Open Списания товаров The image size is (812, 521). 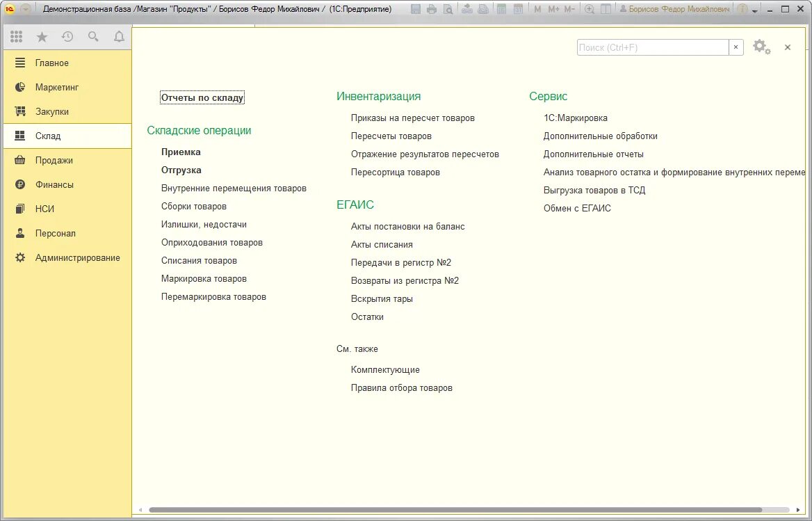pos(199,260)
